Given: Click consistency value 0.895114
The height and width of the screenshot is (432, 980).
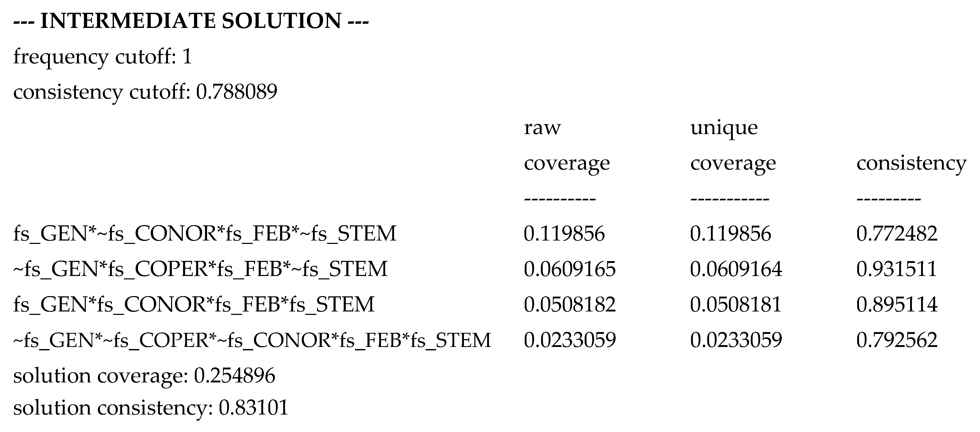Looking at the screenshot, I should point(897,304).
